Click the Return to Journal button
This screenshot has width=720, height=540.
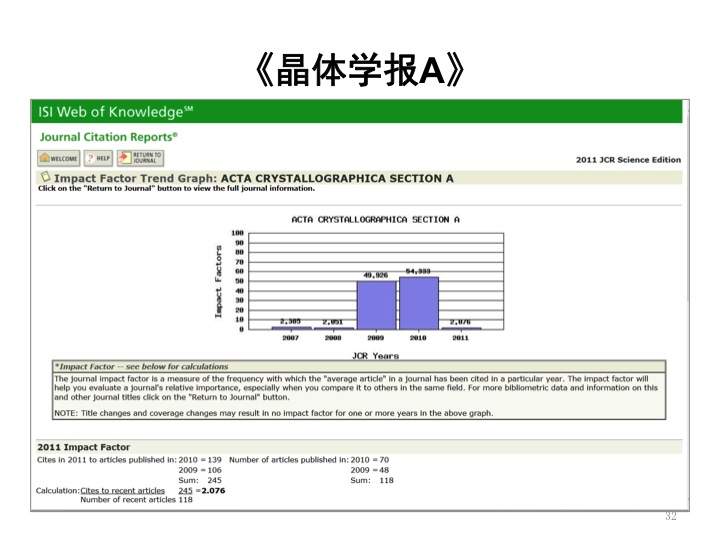140,158
